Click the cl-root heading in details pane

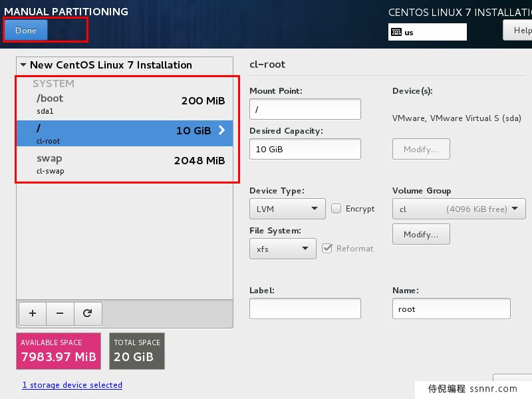267,65
